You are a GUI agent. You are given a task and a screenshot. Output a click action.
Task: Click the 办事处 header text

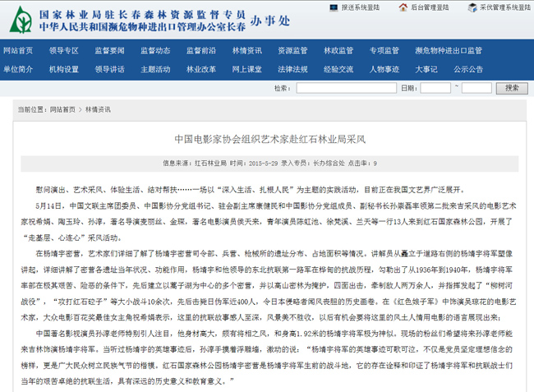tap(270, 21)
